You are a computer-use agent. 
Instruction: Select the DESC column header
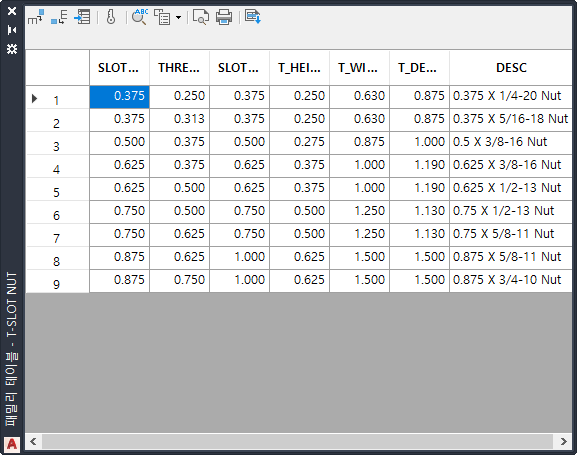pos(511,68)
